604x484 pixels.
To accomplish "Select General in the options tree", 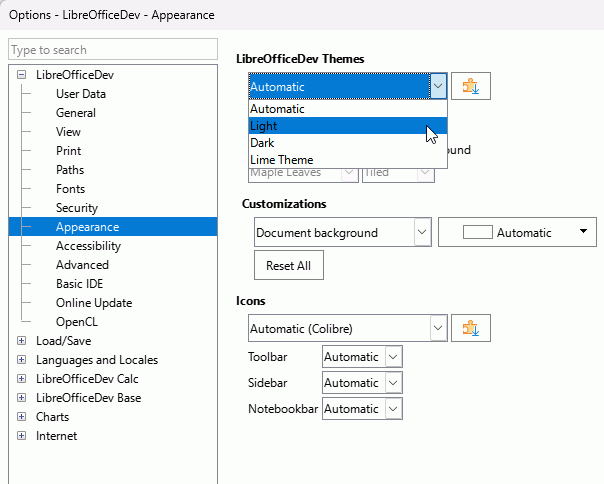I will point(76,113).
